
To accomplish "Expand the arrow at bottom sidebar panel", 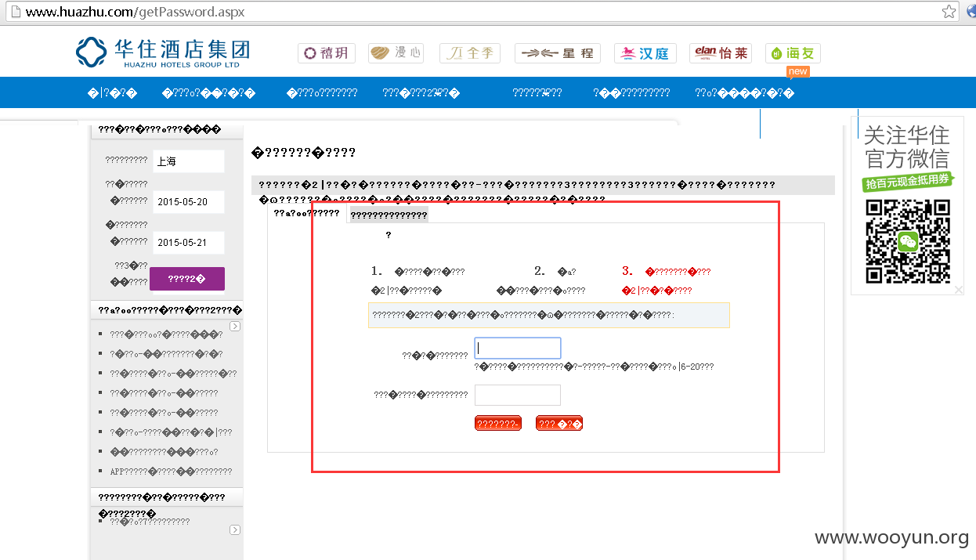I will [234, 530].
